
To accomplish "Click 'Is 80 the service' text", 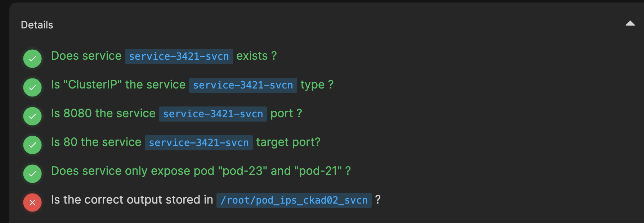I will (96, 142).
